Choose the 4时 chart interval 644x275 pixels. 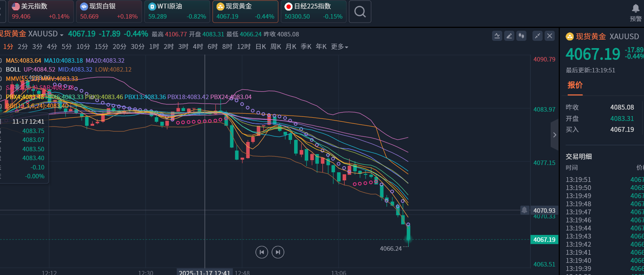click(198, 47)
